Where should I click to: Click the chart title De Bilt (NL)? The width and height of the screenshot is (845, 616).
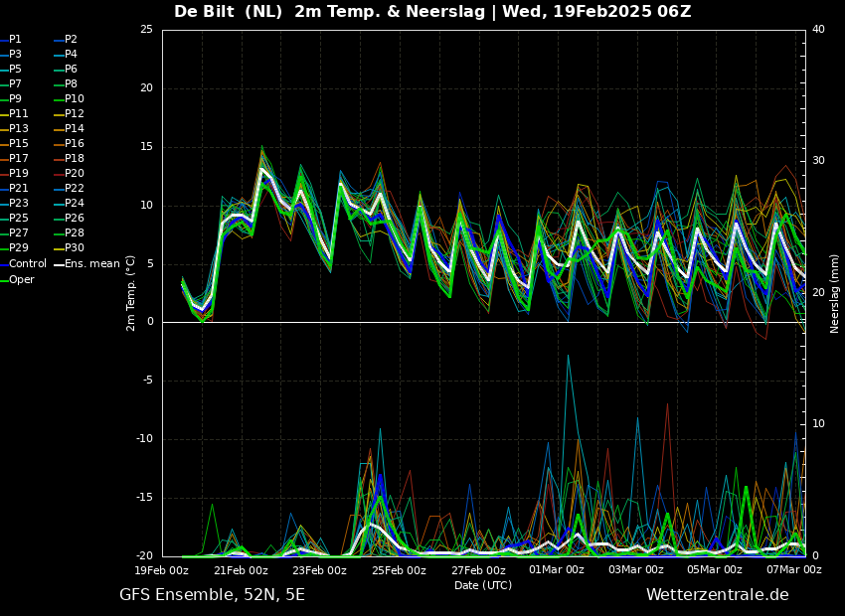click(228, 11)
